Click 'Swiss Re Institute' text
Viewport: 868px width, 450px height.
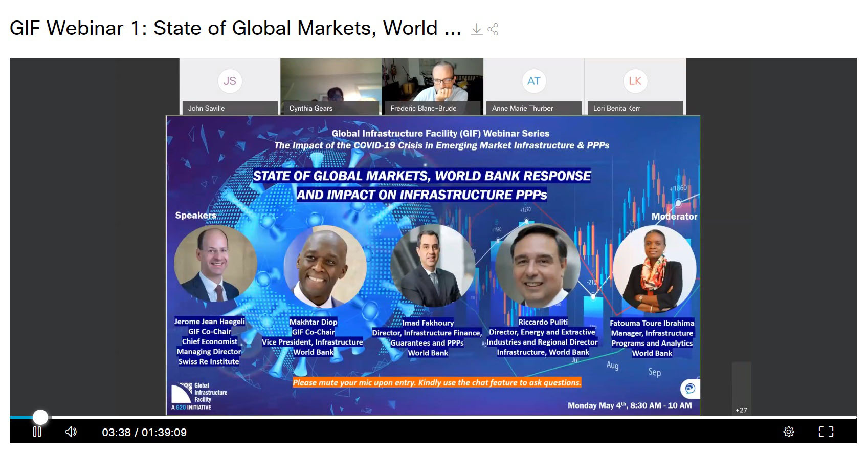[209, 361]
